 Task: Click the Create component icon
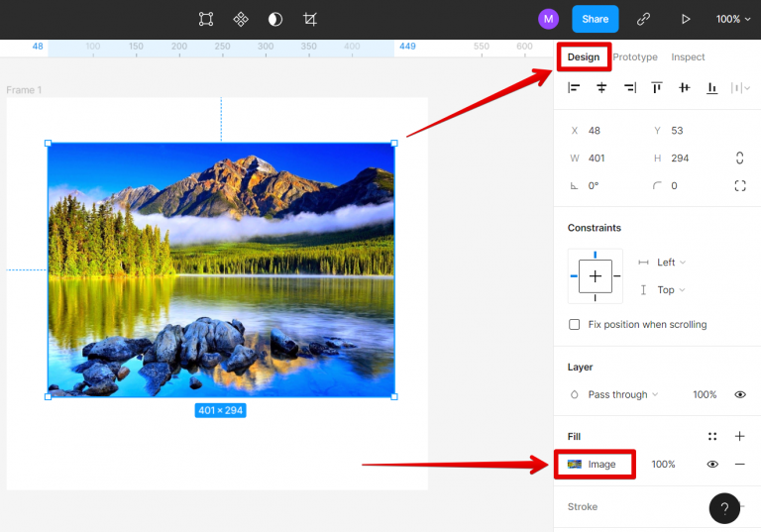(x=241, y=19)
